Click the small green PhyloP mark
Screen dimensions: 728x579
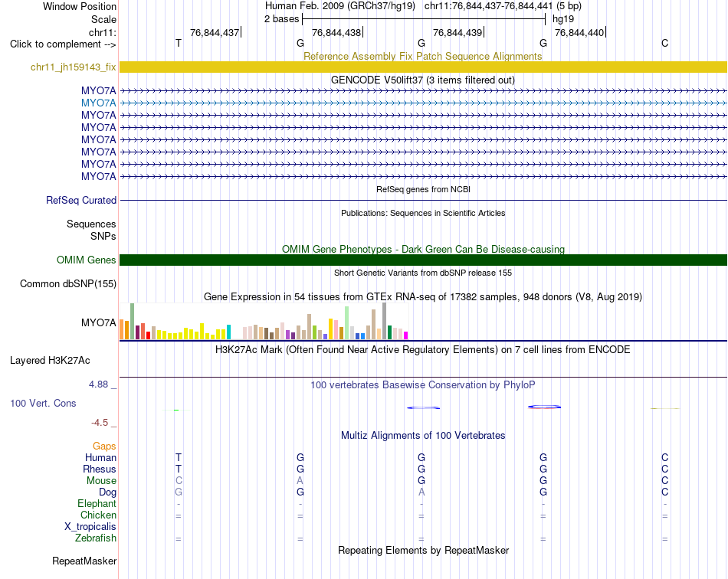[176, 411]
